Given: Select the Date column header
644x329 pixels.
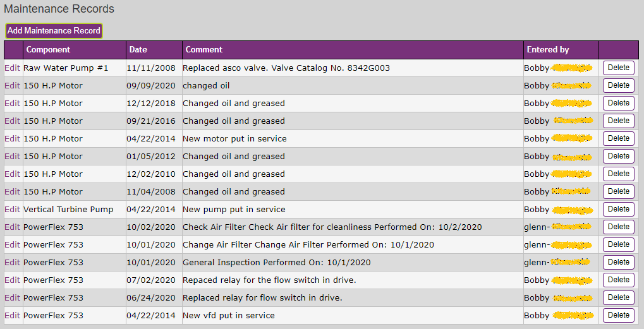Looking at the screenshot, I should point(138,50).
